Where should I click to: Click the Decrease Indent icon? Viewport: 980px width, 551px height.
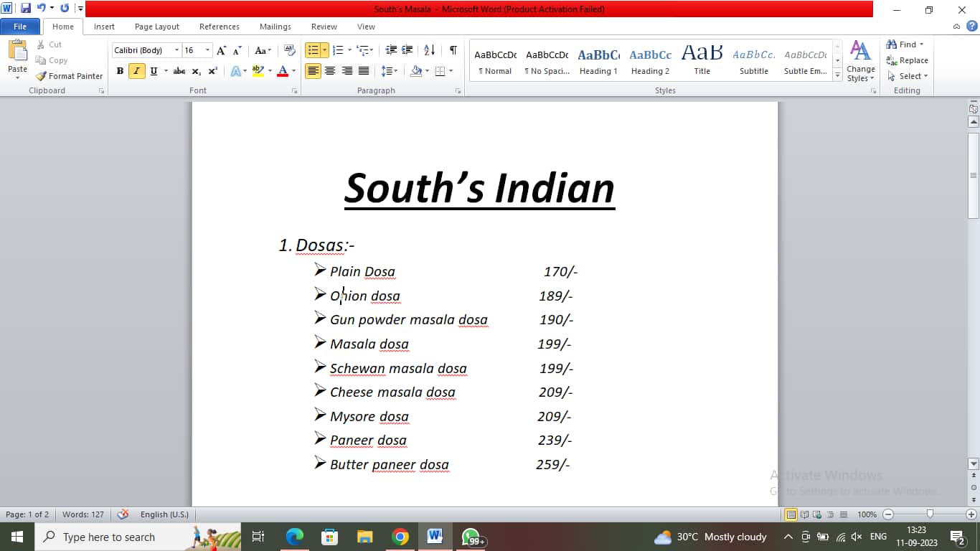[392, 50]
